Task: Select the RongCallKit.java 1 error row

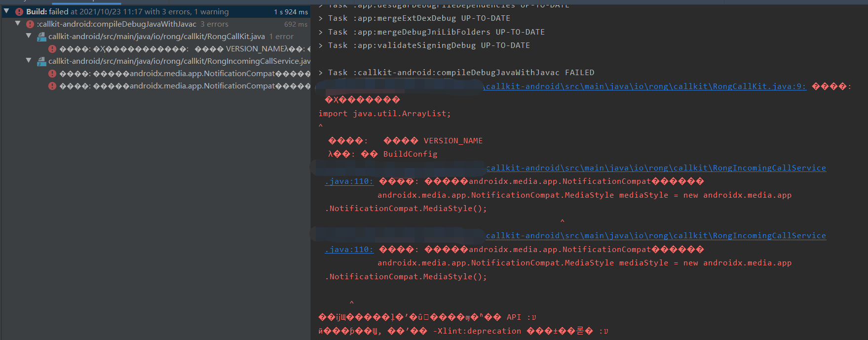Action: [x=156, y=36]
